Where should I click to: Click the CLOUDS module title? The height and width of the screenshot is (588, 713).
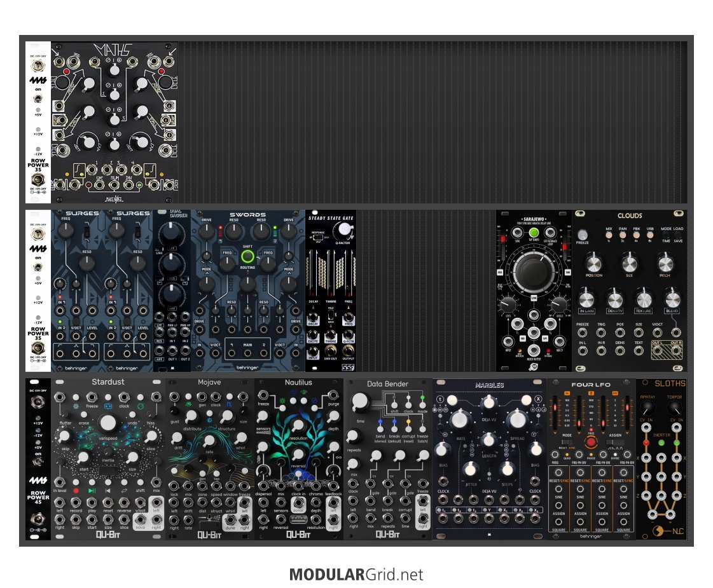(x=630, y=215)
